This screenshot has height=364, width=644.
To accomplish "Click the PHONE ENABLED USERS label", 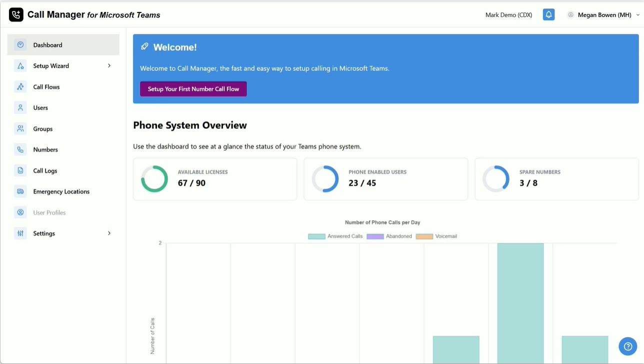I will 377,172.
